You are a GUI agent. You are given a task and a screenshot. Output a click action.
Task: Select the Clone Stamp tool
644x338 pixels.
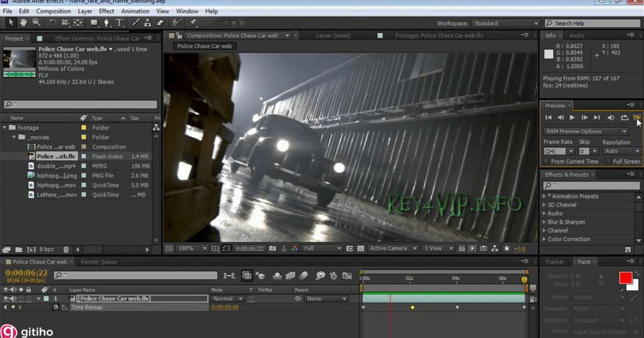[148, 23]
